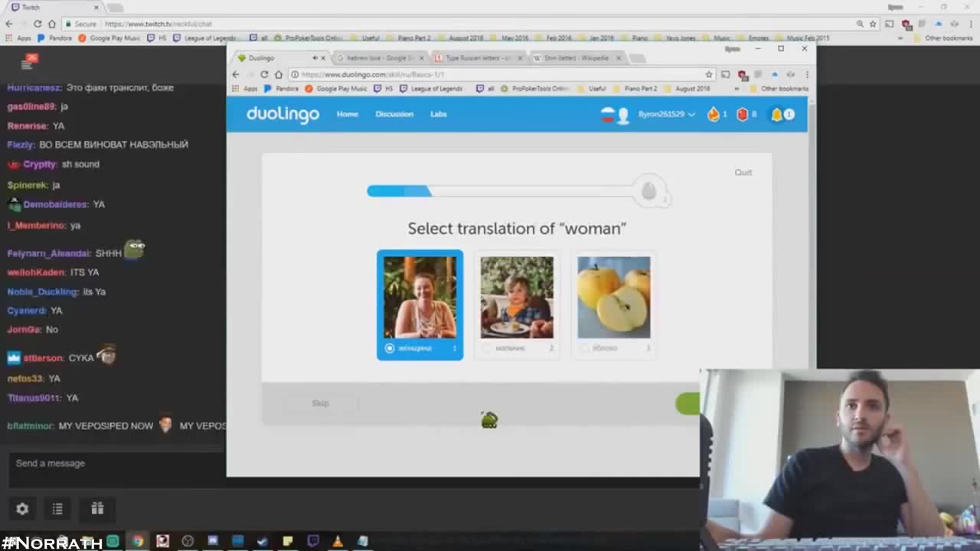The width and height of the screenshot is (980, 551).
Task: Switch to the Shin (letter) Wikipedia tab
Action: (x=575, y=58)
